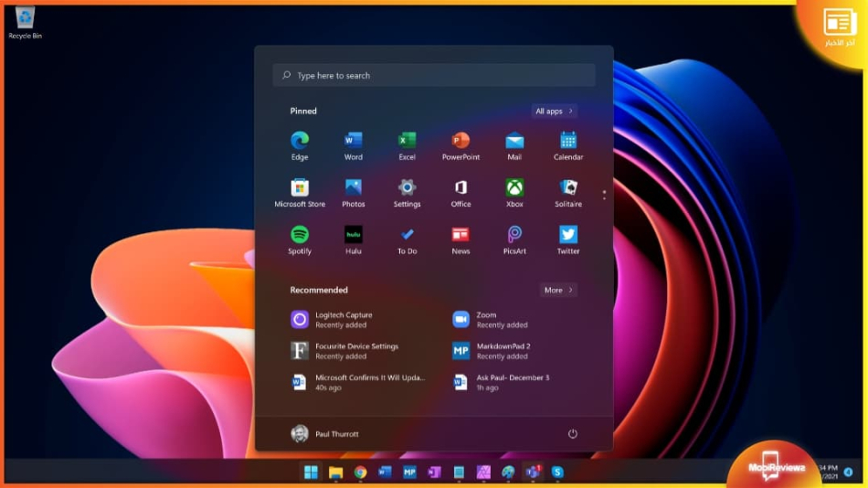Launch the Hulu app

tap(354, 240)
